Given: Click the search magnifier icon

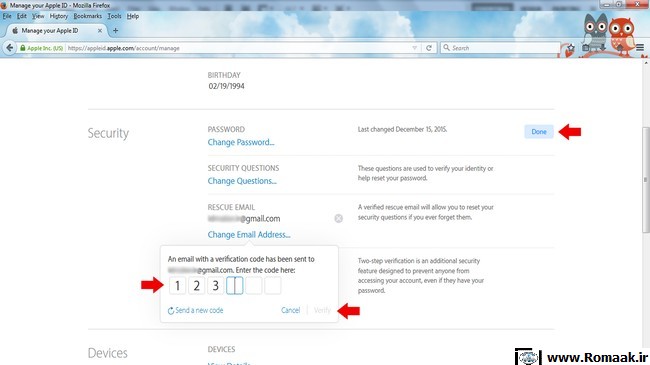Looking at the screenshot, I should 446,48.
